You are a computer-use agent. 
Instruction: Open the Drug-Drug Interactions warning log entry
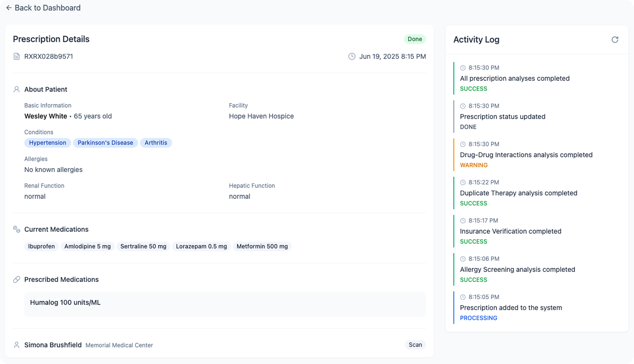point(526,155)
